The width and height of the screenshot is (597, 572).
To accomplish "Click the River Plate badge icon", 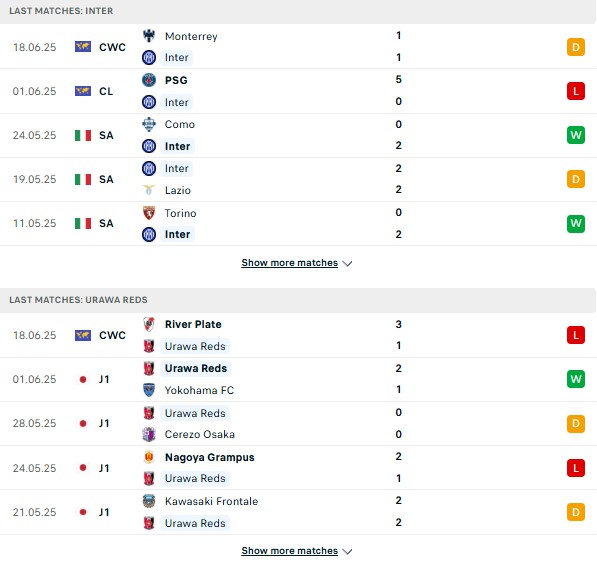I will pos(149,324).
